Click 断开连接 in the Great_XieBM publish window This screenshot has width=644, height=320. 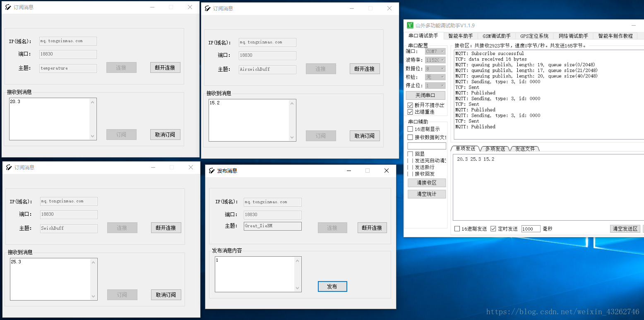pos(372,228)
